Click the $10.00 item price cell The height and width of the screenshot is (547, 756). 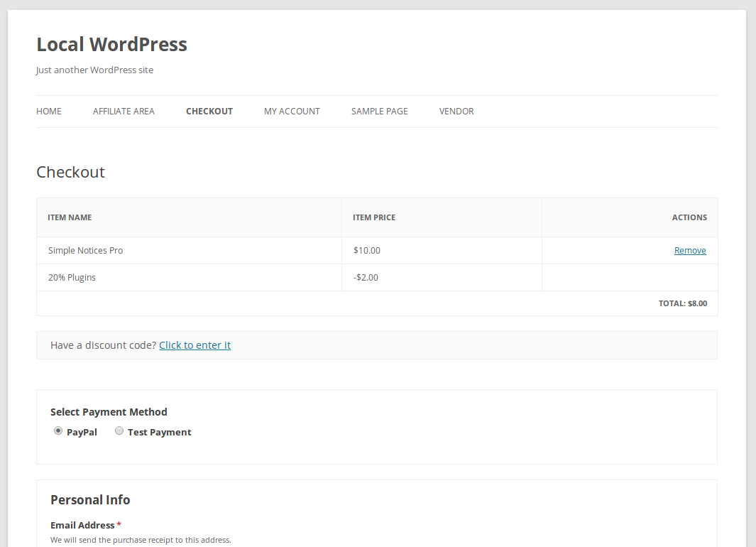366,250
